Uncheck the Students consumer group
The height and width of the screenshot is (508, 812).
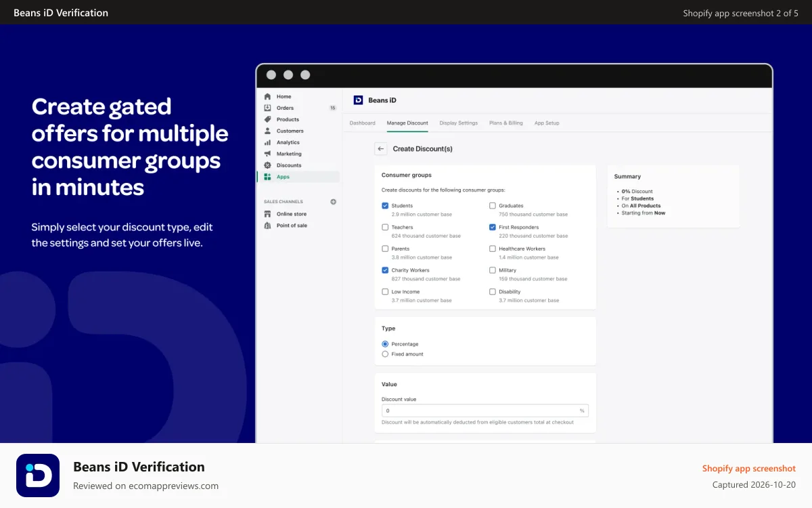(x=385, y=206)
